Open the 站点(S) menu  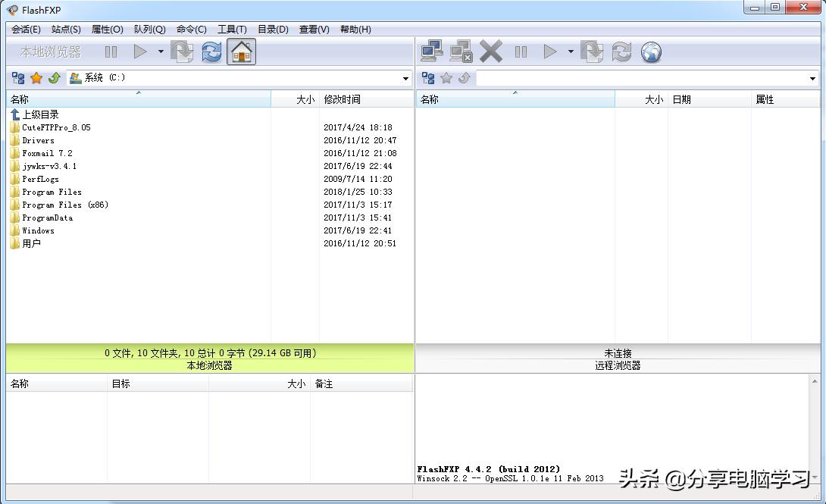(x=65, y=30)
